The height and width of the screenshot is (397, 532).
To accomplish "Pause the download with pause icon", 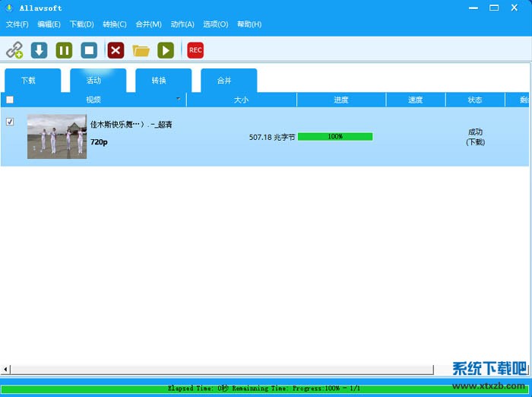I will 64,51.
